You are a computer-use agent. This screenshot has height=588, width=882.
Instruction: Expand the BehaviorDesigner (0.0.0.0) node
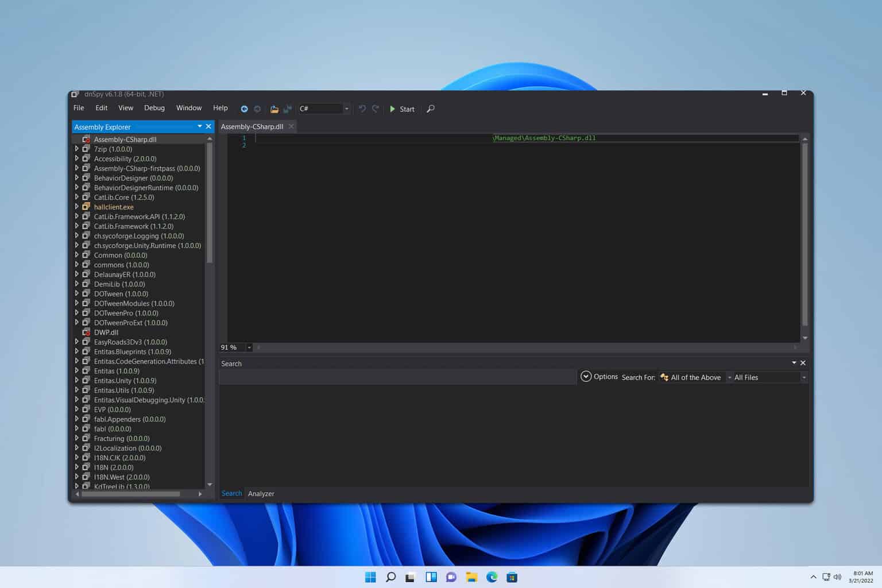tap(77, 178)
